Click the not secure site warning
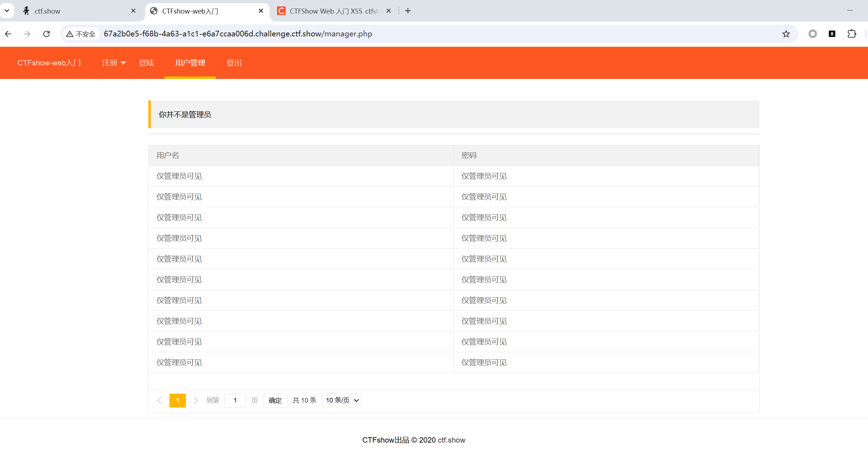Viewport: 868px width, 464px height. (x=81, y=34)
